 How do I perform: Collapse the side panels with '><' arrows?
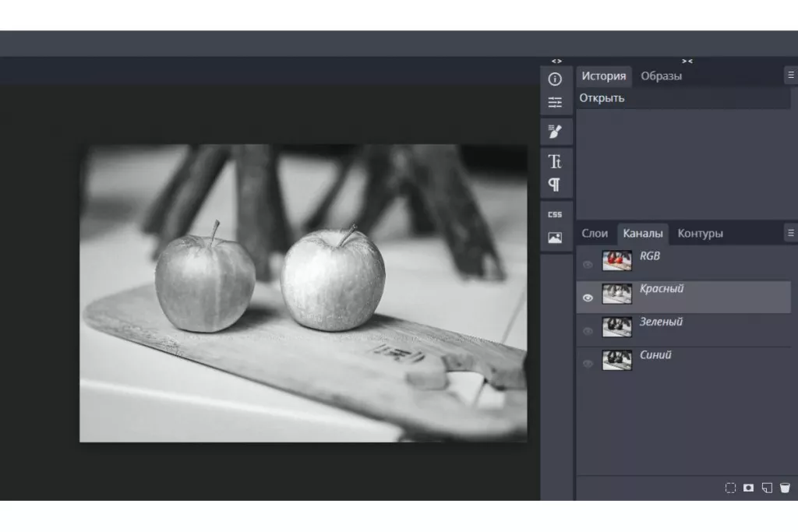[687, 61]
